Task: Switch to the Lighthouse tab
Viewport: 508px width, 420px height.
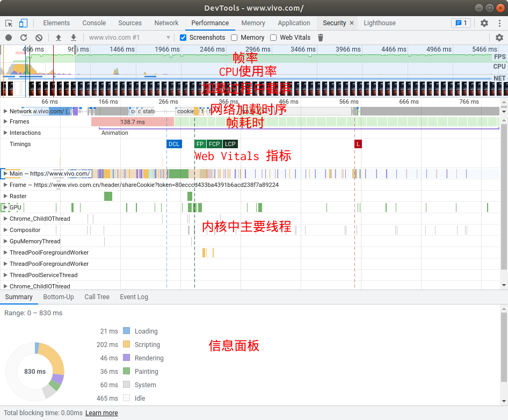Action: pyautogui.click(x=379, y=23)
